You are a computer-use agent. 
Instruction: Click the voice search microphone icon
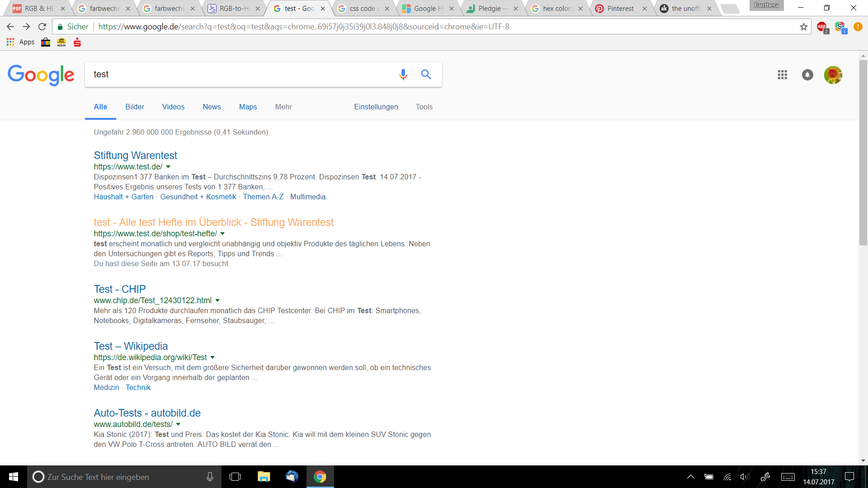pos(402,74)
